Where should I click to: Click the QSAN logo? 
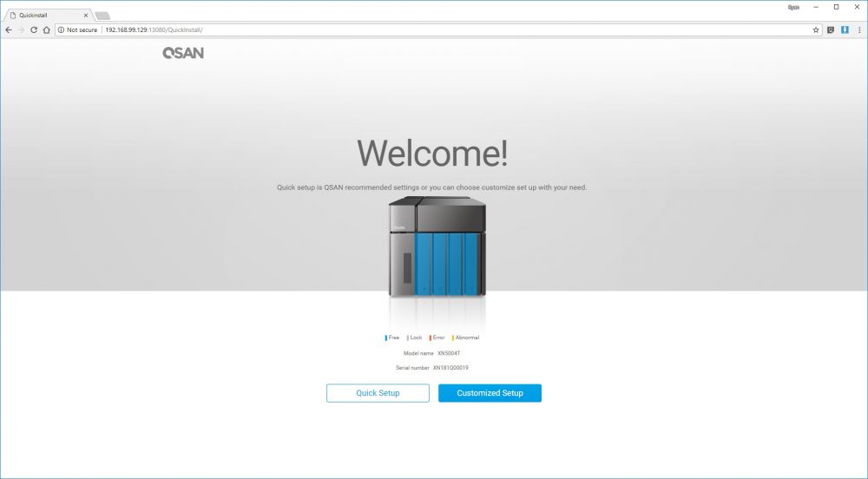[x=183, y=53]
